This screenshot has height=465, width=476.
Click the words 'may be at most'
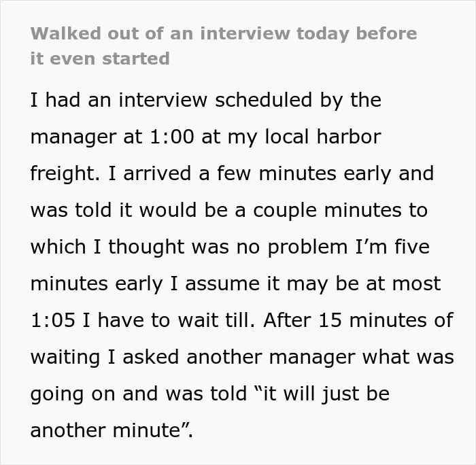tap(363, 283)
